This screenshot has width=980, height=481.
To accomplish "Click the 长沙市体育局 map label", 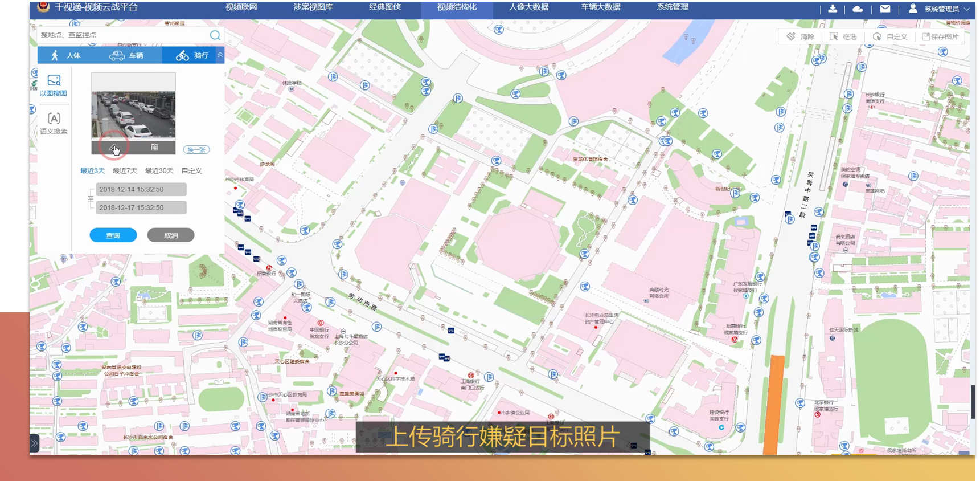I will pos(240,179).
